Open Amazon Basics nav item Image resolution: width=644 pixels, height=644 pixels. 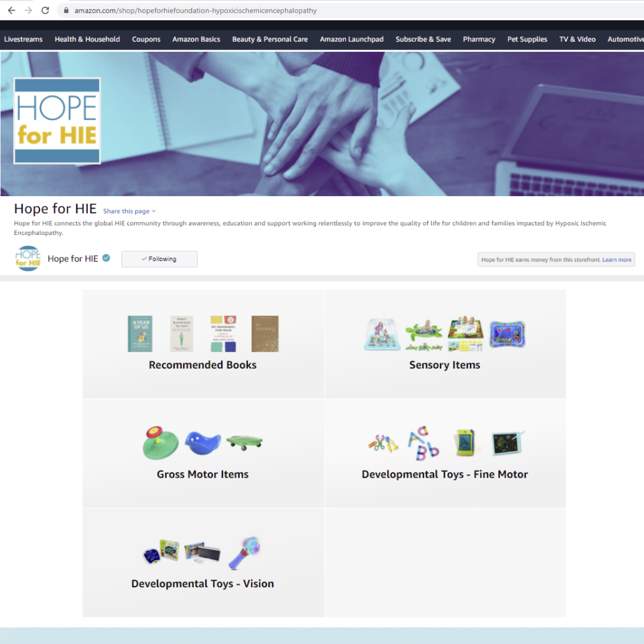point(196,39)
